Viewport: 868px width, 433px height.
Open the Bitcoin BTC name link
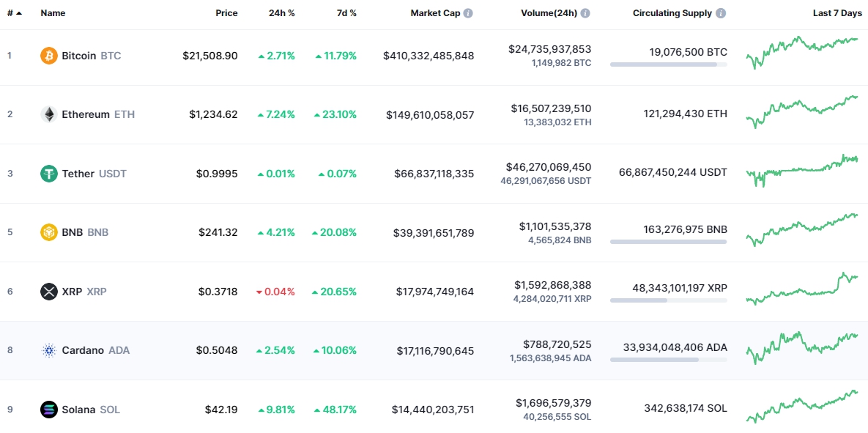click(92, 56)
